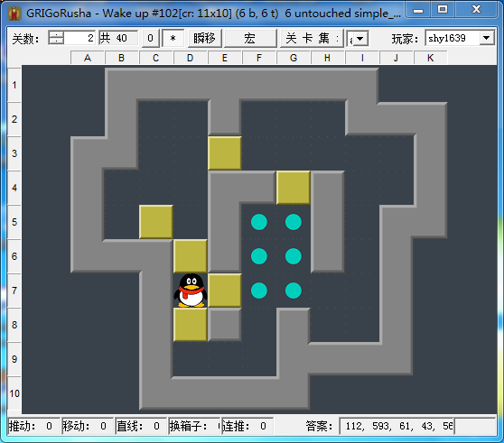Click the yellow box at D8
Screen dimensions: 504x443
[x=191, y=325]
